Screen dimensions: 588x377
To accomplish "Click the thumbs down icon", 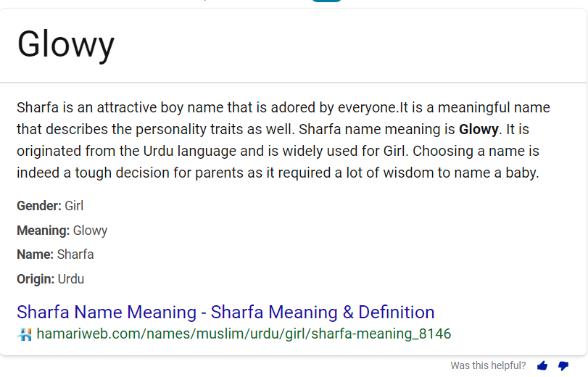I will pos(563,366).
